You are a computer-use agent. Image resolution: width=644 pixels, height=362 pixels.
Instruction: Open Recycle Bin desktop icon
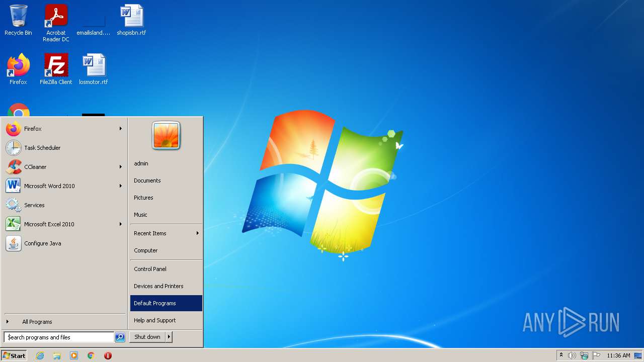pyautogui.click(x=18, y=21)
